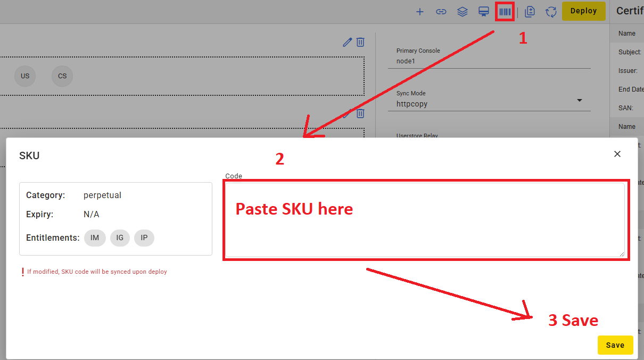The height and width of the screenshot is (360, 644).
Task: Click the trash icon above US and CS chips
Action: click(360, 42)
